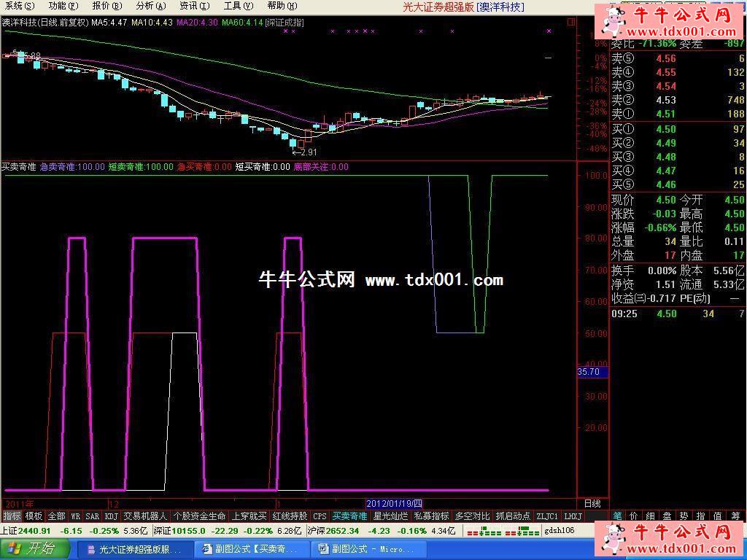Select the 势 tab in the right panel

pos(684,516)
